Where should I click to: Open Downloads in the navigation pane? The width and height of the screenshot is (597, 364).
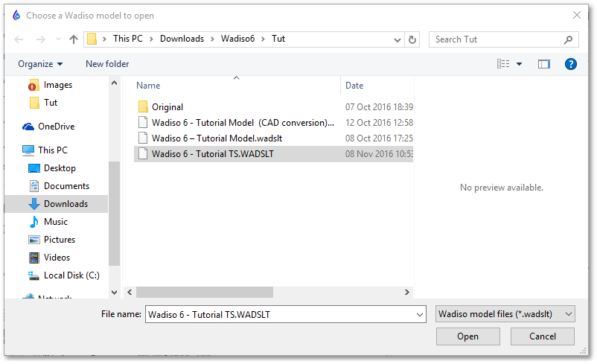(66, 204)
